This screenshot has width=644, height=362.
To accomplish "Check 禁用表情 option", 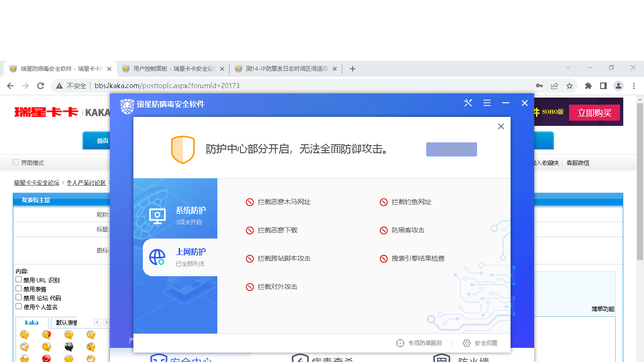I will tap(19, 288).
